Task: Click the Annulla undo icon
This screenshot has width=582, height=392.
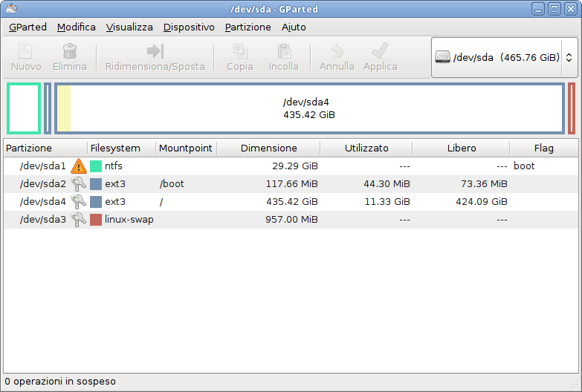Action: click(x=337, y=51)
